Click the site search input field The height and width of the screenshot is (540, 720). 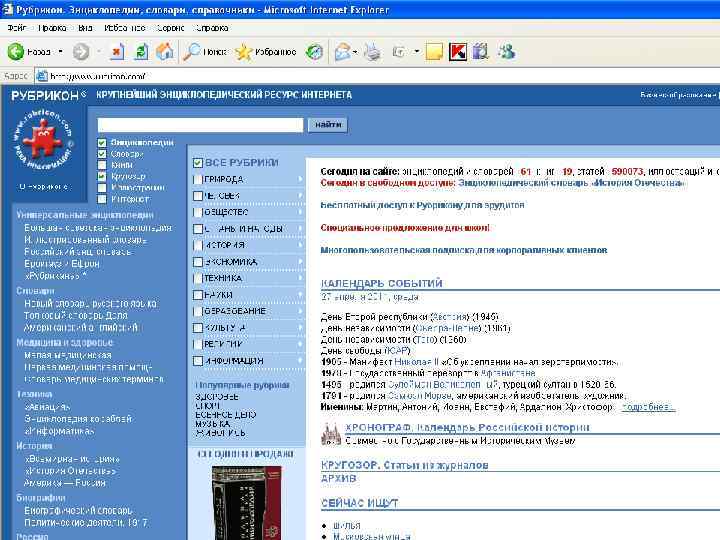tap(200, 124)
